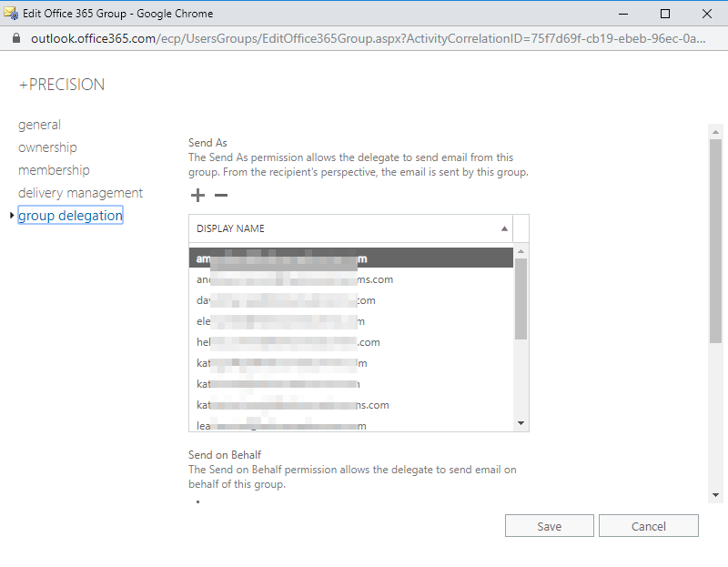Screen dimensions: 728x567
Task: Select the delegate row ending in 'ns.com'
Action: 351,404
